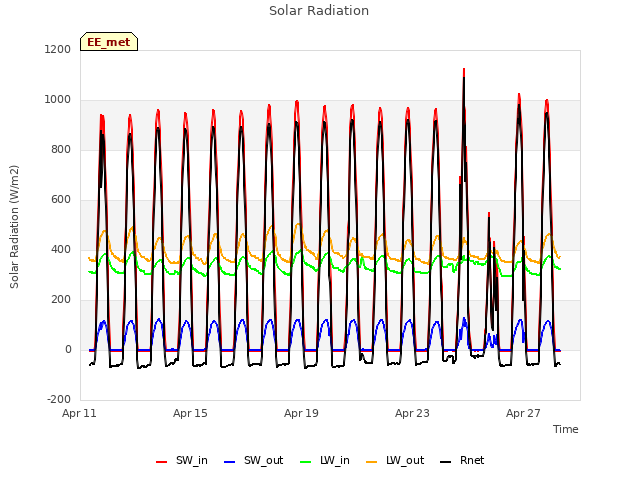Toggle the SW_out legend entry
The height and width of the screenshot is (480, 640).
point(253,461)
